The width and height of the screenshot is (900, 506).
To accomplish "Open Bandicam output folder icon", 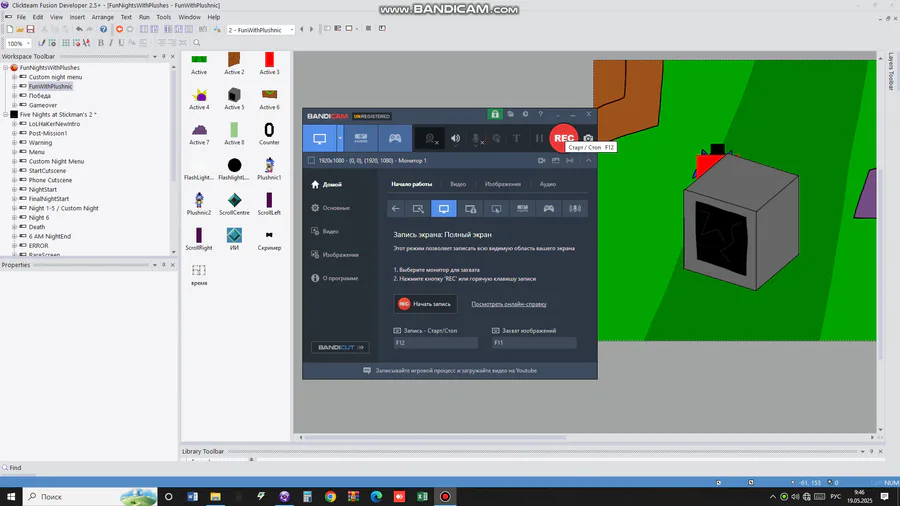I will [x=510, y=114].
